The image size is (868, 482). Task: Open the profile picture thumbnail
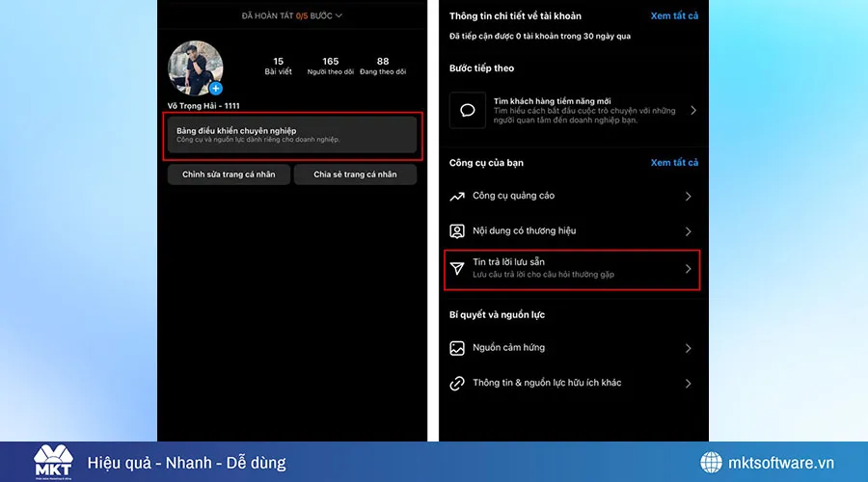click(x=196, y=68)
